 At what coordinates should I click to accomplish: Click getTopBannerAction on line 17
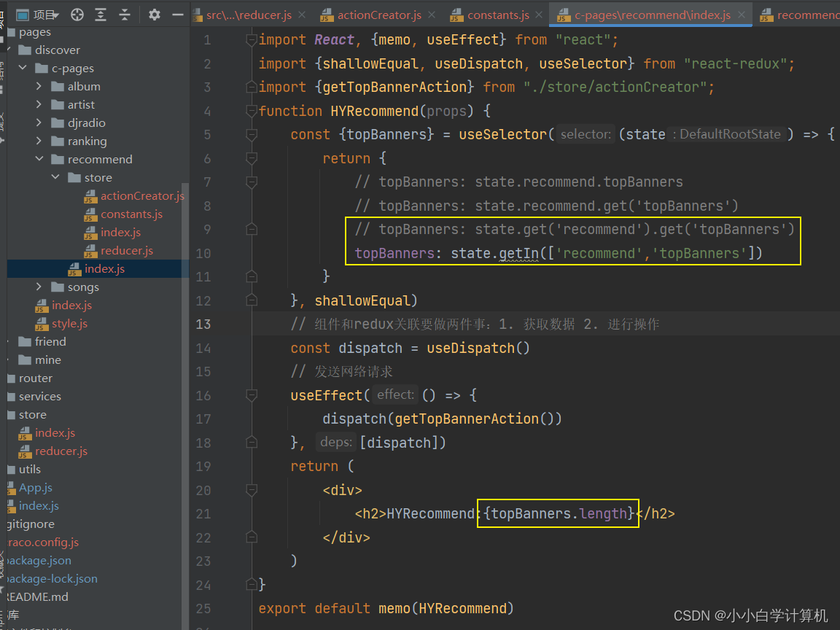pos(467,419)
